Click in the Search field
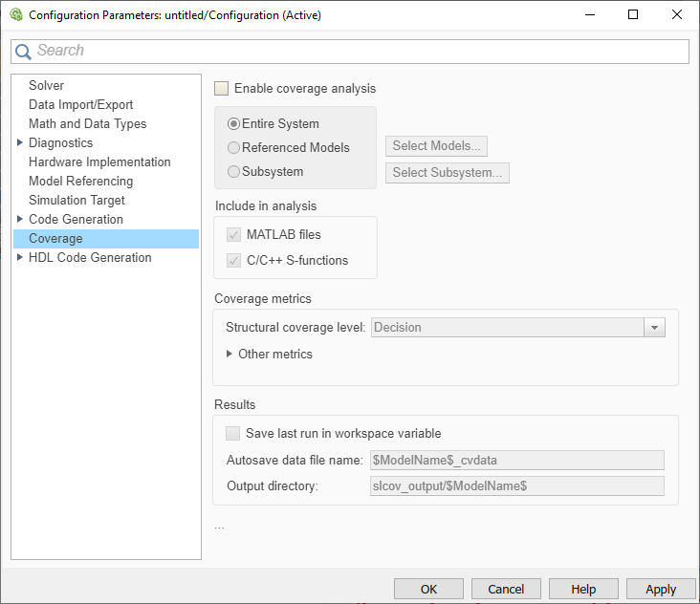The height and width of the screenshot is (604, 700). tap(354, 52)
